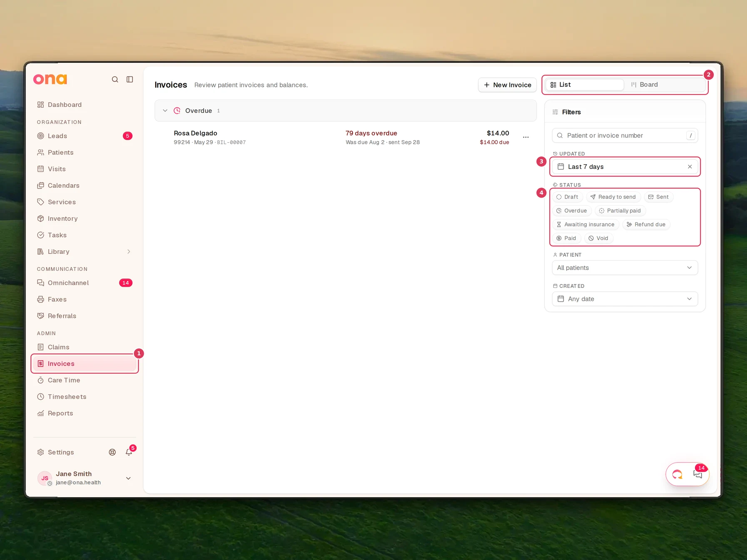Toggle the Void status chip
The width and height of the screenshot is (747, 560).
[x=598, y=238]
